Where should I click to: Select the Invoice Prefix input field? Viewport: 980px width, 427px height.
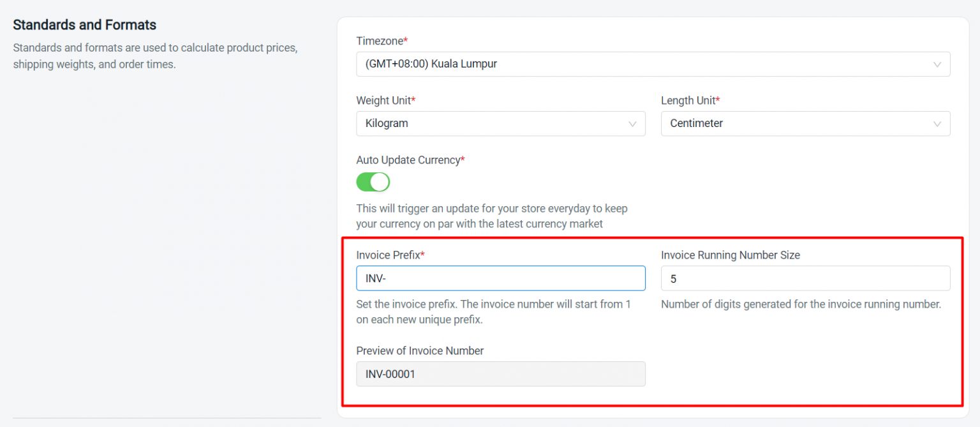coord(500,278)
